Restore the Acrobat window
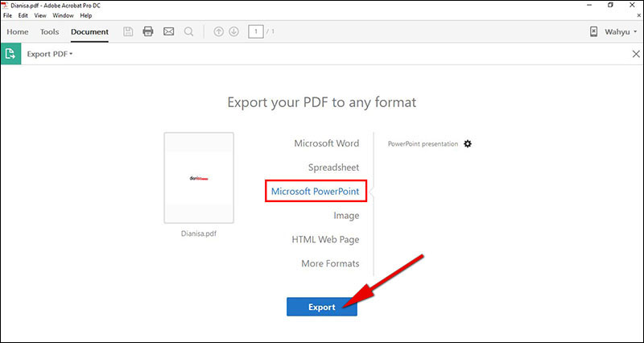The image size is (644, 343). click(x=611, y=5)
